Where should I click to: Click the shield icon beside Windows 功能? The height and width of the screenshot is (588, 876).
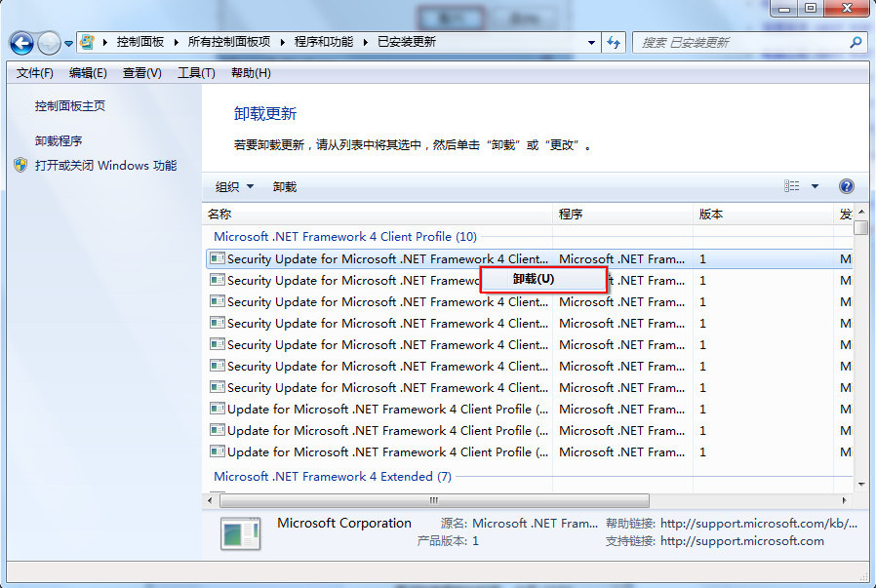[x=20, y=166]
